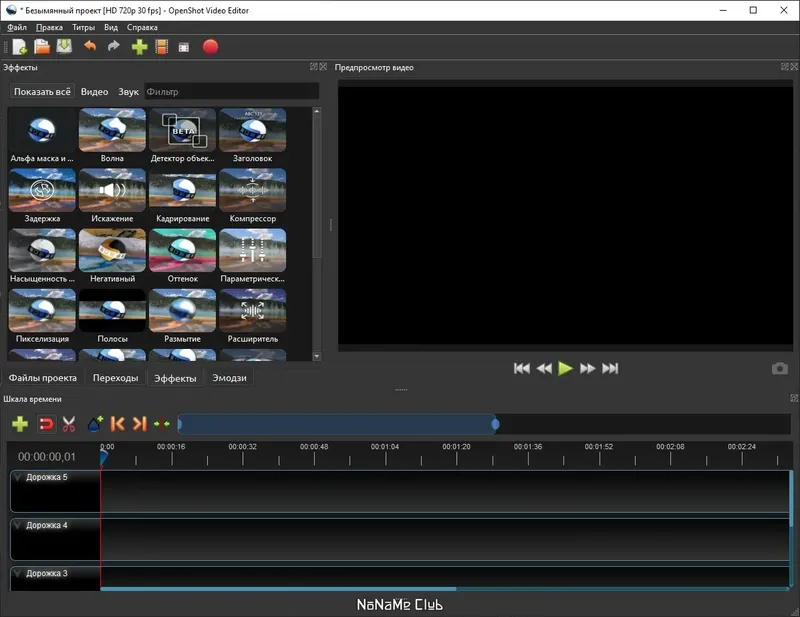The image size is (800, 617).
Task: Expand the Дорожка 5 track menu arrow
Action: pyautogui.click(x=17, y=477)
